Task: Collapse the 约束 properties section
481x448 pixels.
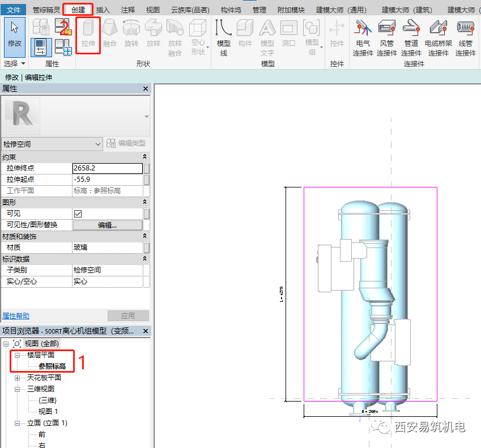Action: (144, 157)
